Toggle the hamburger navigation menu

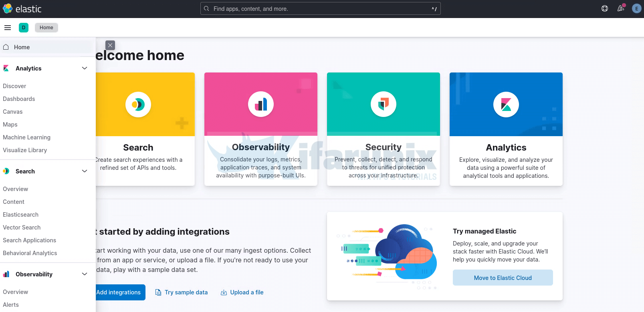pyautogui.click(x=8, y=28)
